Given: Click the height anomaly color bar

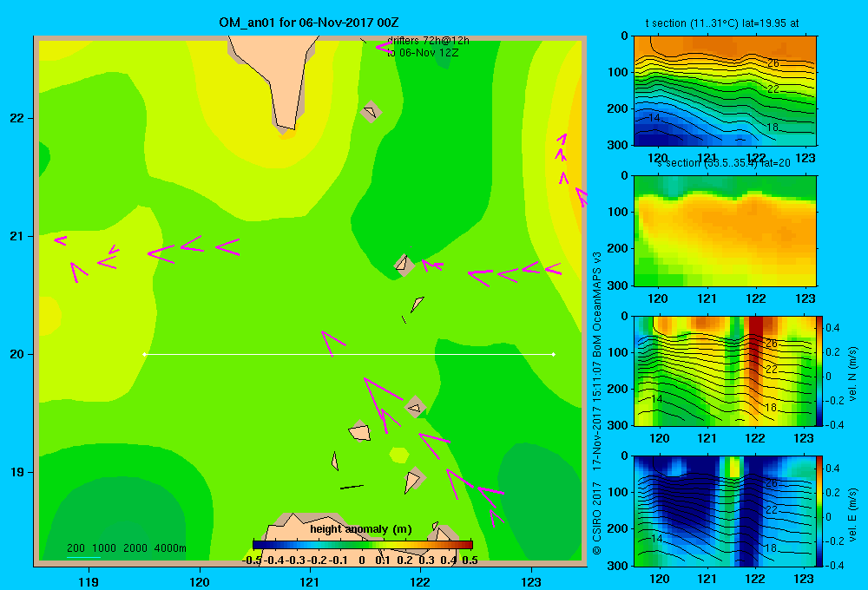Looking at the screenshot, I should 363,545.
